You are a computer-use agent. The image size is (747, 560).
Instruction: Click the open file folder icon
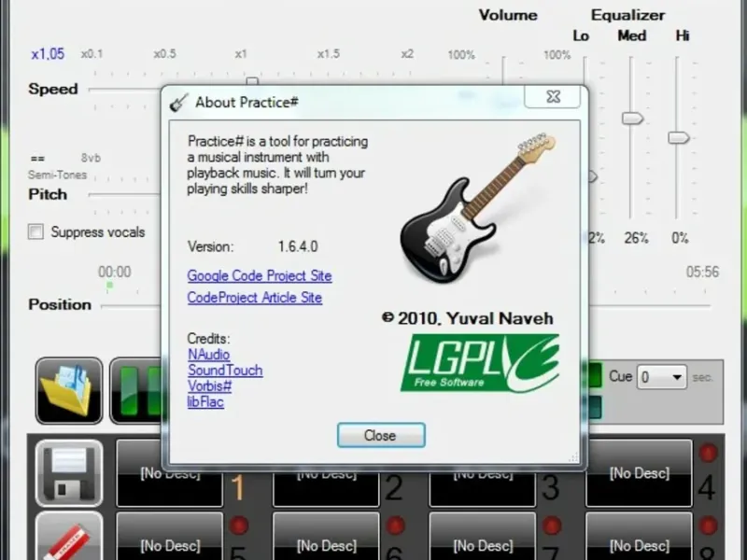69,390
